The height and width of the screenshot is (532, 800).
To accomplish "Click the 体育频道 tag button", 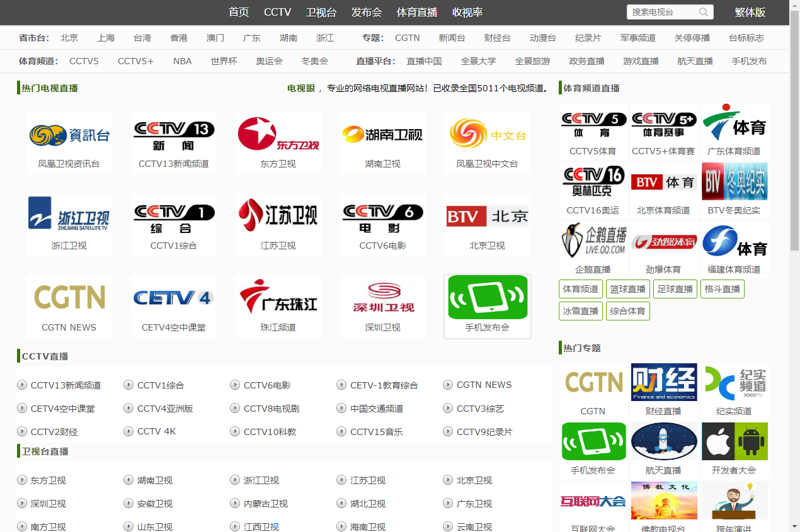I will pyautogui.click(x=581, y=289).
